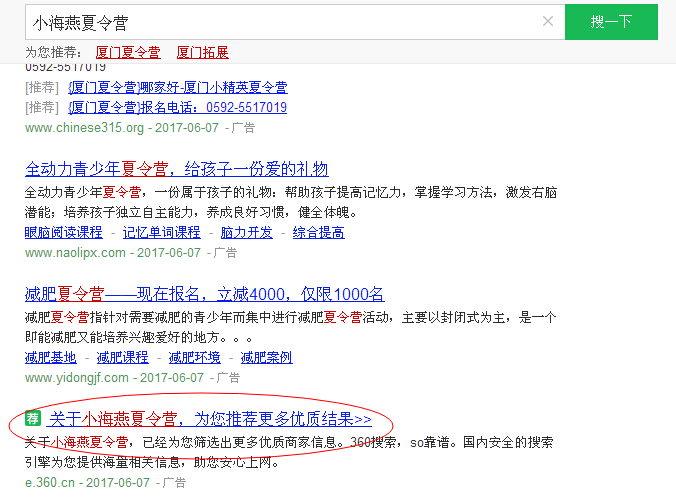Open the 减肥课程 sublink

[122, 357]
